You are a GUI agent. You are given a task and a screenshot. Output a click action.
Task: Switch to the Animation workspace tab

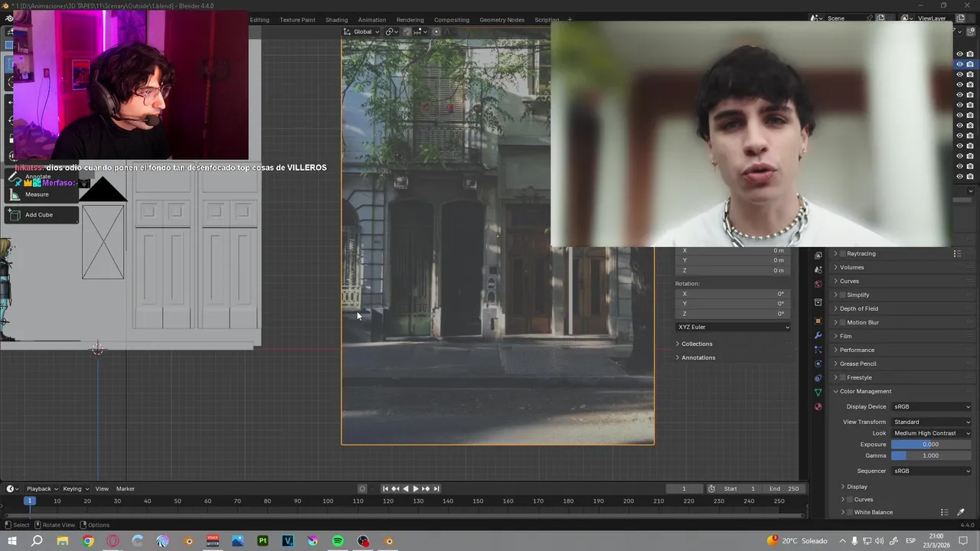372,20
